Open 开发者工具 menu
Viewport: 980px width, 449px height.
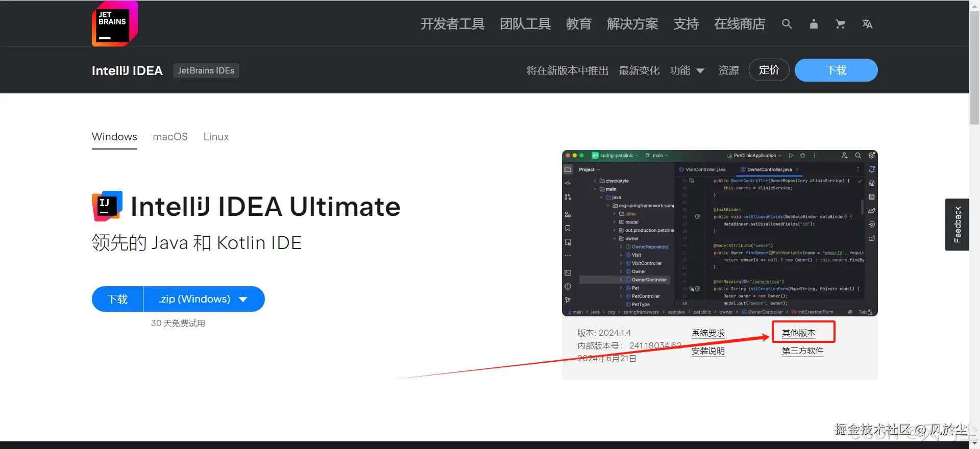point(453,24)
